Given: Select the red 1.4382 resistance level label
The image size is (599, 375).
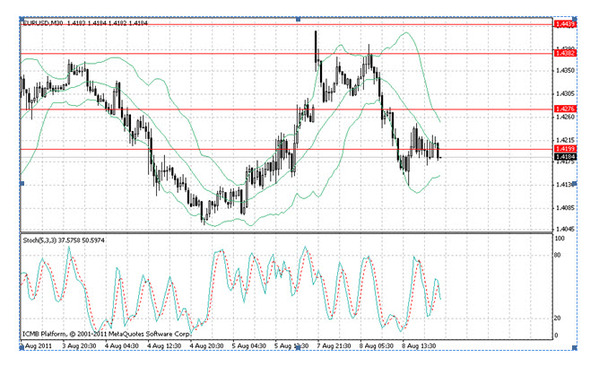Looking at the screenshot, I should [x=565, y=53].
